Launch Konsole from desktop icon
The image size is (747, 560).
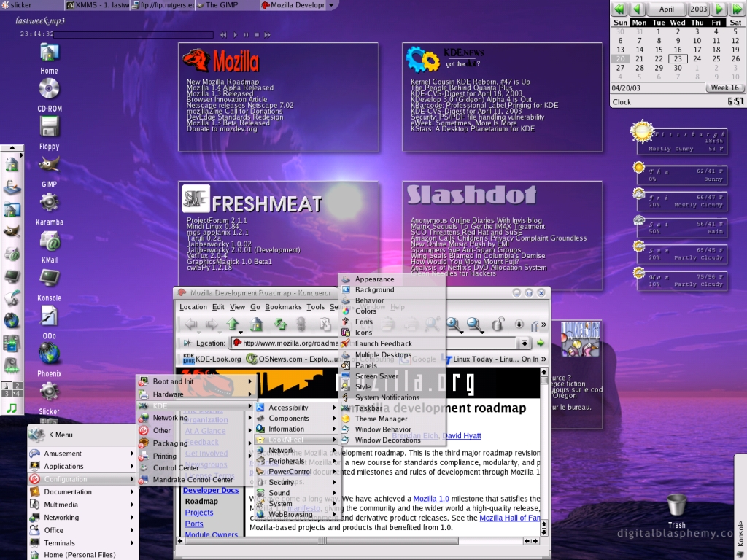(x=49, y=278)
